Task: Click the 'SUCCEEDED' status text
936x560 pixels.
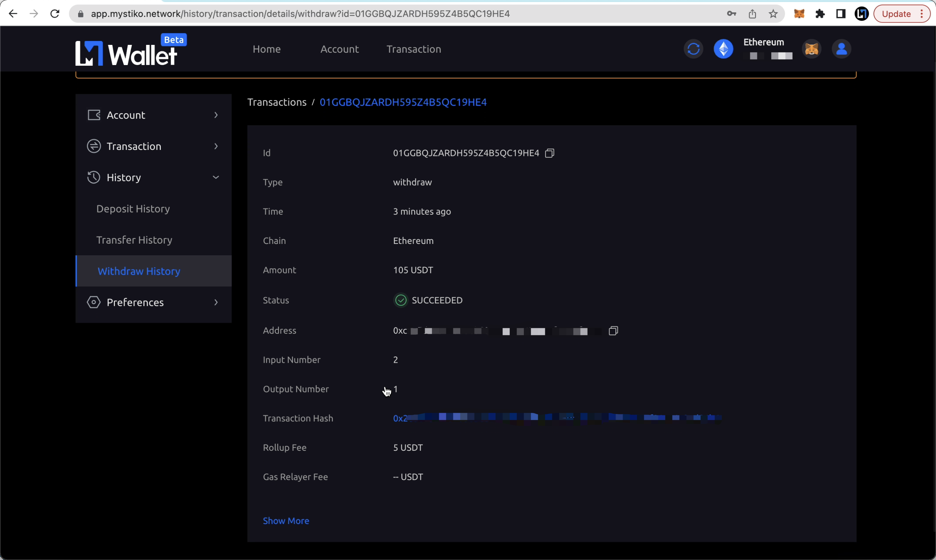Action: (437, 301)
